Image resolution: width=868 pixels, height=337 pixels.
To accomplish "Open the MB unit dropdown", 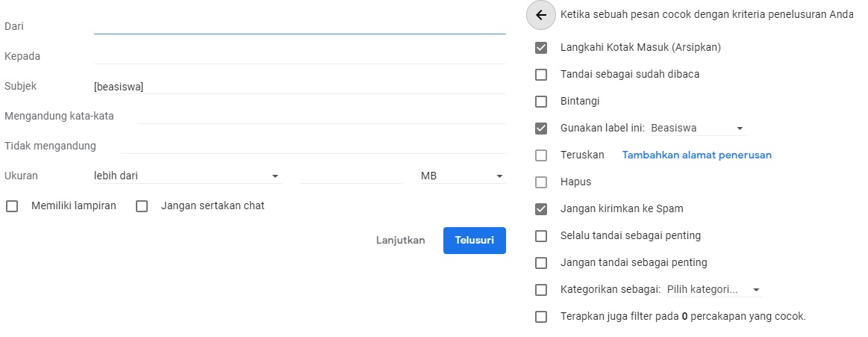I will [463, 176].
